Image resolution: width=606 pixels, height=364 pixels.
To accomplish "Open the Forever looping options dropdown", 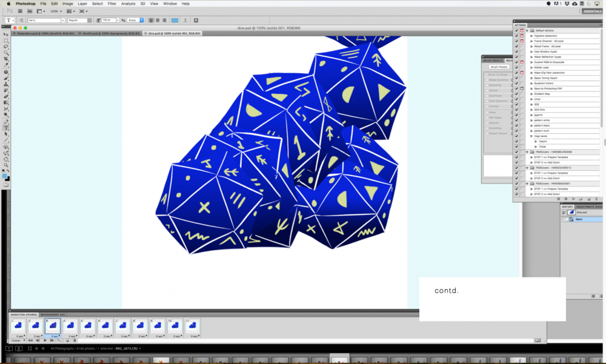I will click(18, 340).
